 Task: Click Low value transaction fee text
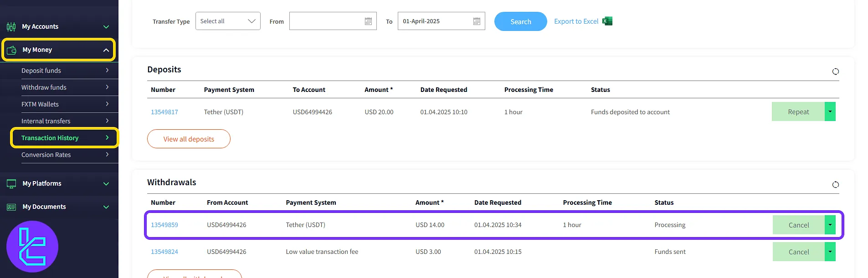[x=322, y=252]
